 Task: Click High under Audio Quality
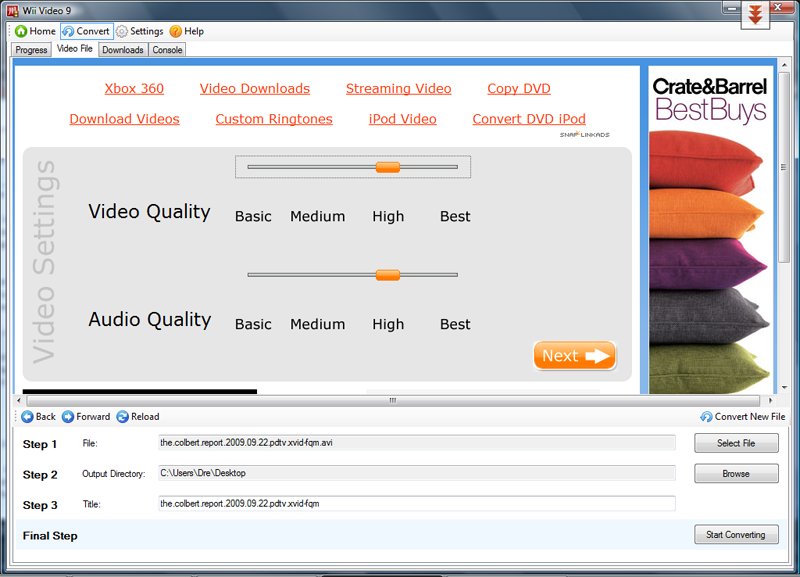[388, 324]
